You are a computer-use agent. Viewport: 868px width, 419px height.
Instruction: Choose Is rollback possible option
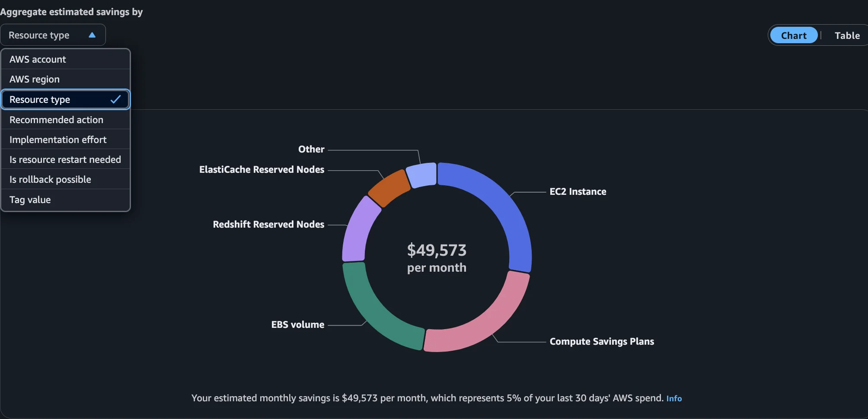[66, 179]
